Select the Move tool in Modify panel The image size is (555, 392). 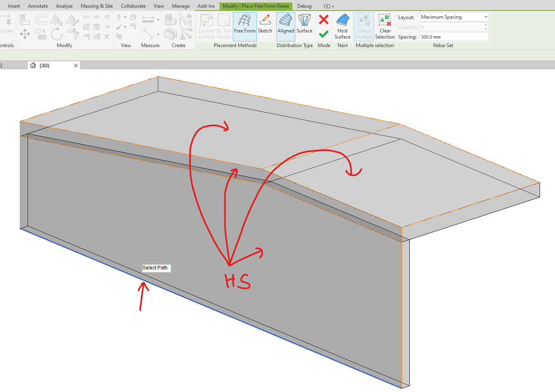click(25, 34)
